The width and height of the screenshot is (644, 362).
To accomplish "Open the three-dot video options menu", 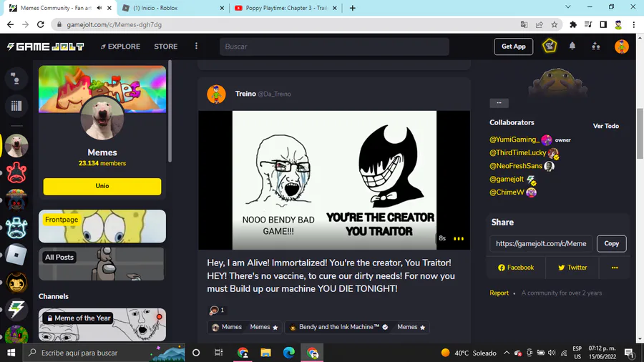I will pyautogui.click(x=459, y=238).
